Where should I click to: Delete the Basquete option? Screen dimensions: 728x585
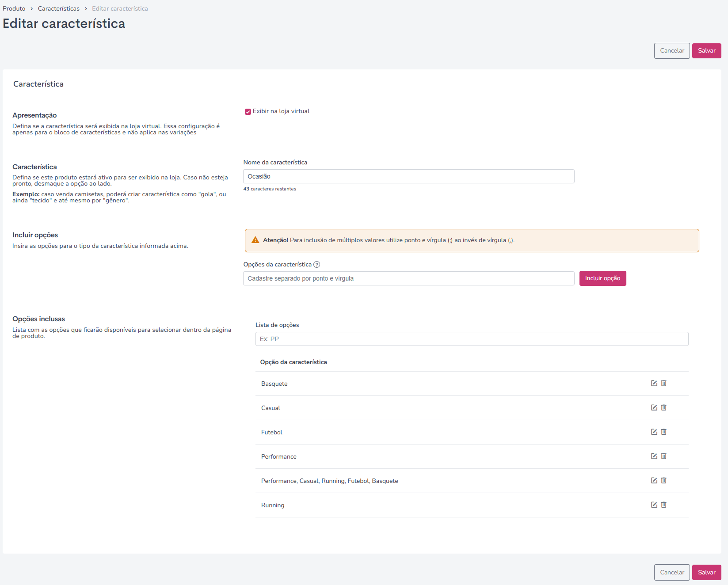pos(663,383)
